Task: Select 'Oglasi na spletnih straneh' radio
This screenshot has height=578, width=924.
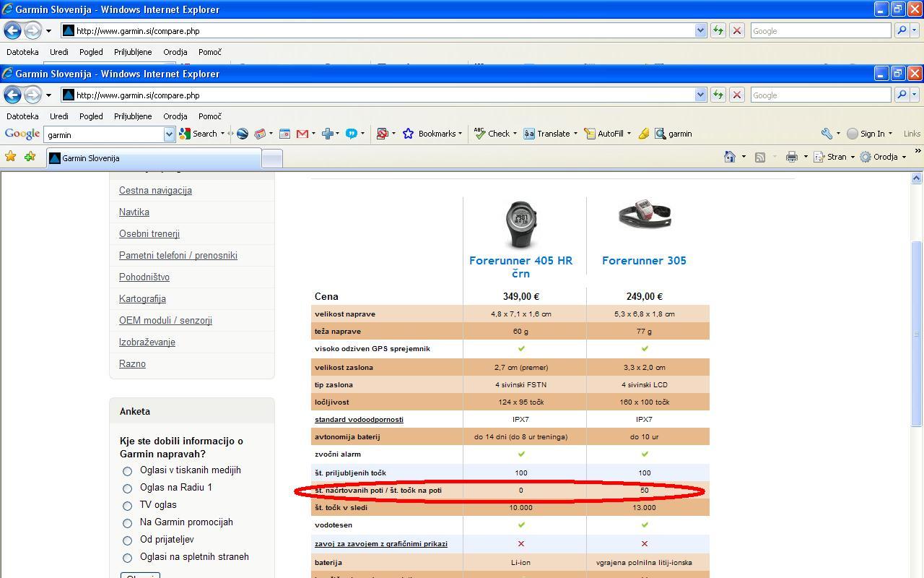Action: pos(127,558)
